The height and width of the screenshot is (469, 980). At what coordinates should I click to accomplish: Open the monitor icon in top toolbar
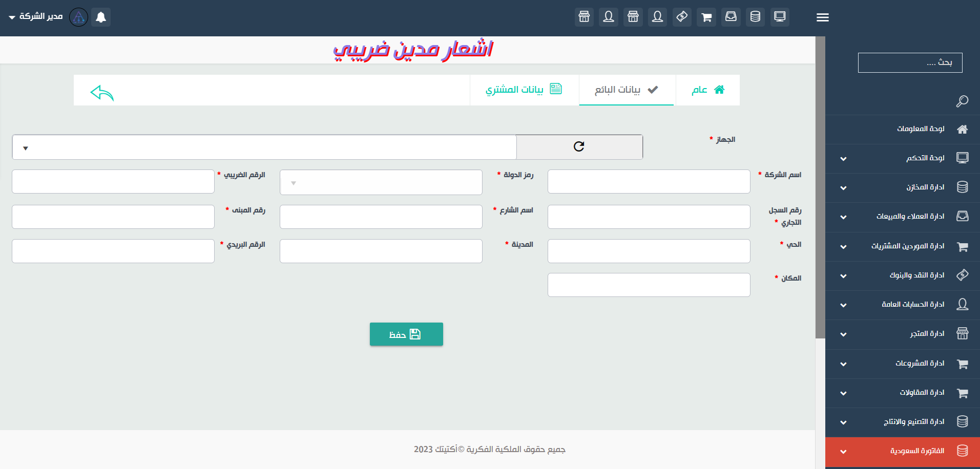(x=780, y=17)
